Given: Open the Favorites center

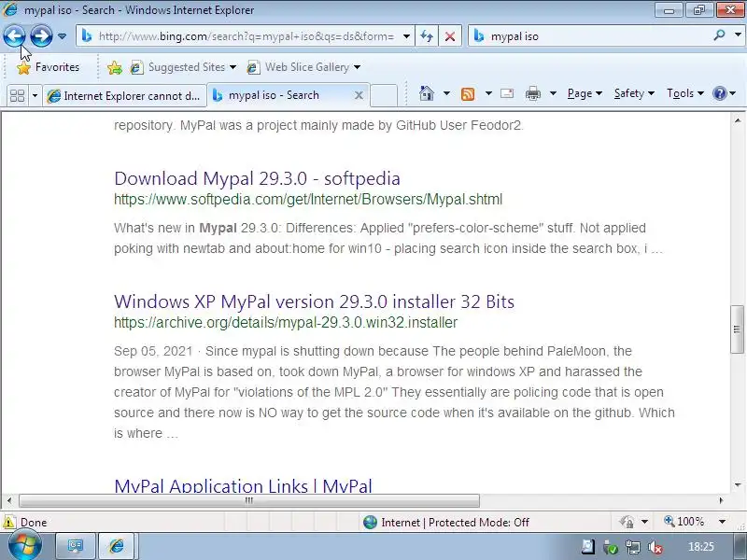Looking at the screenshot, I should [x=48, y=67].
